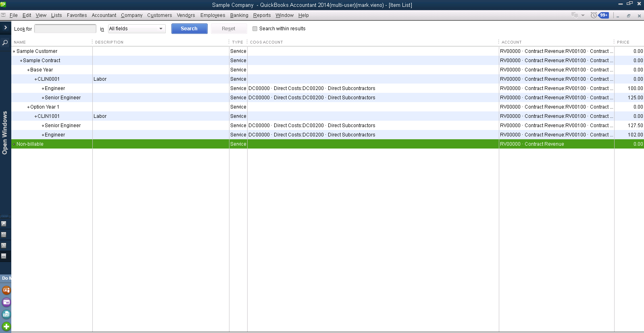
Task: Click the green plus round icon
Action: 6,327
